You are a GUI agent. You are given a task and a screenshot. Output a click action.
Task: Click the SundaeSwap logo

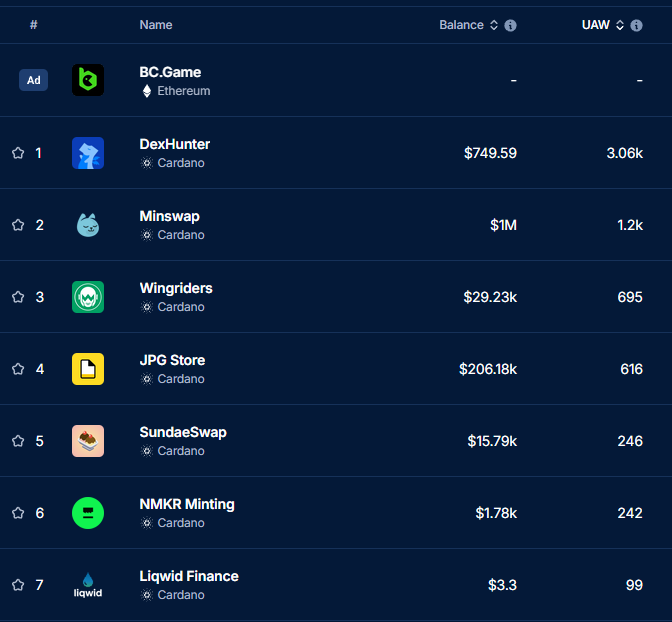click(88, 441)
